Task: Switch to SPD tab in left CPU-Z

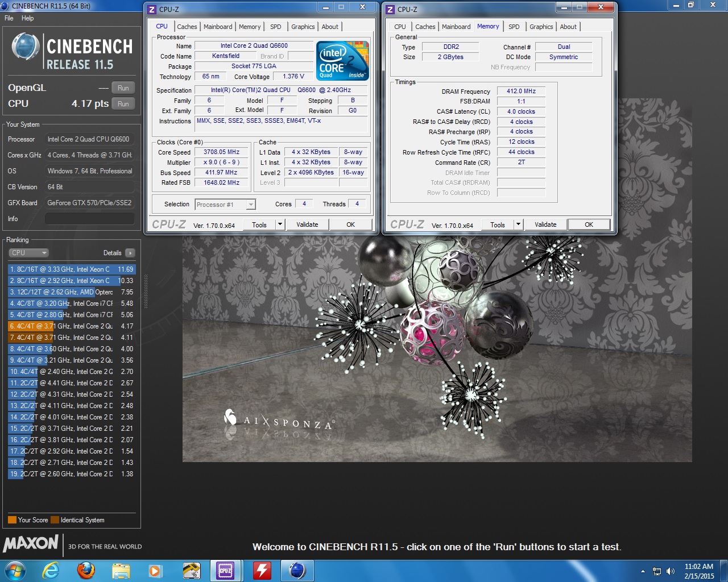Action: pyautogui.click(x=276, y=27)
